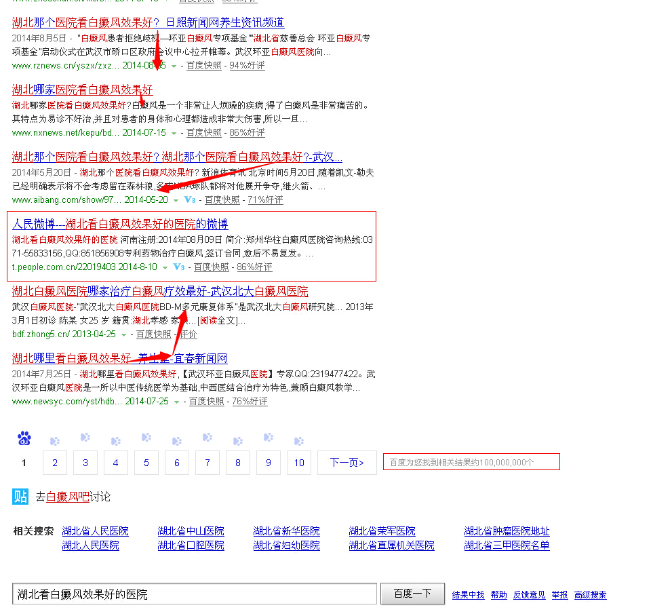The height and width of the screenshot is (616, 672).
Task: Click the blue Tieba 贴 icon
Action: pyautogui.click(x=20, y=497)
